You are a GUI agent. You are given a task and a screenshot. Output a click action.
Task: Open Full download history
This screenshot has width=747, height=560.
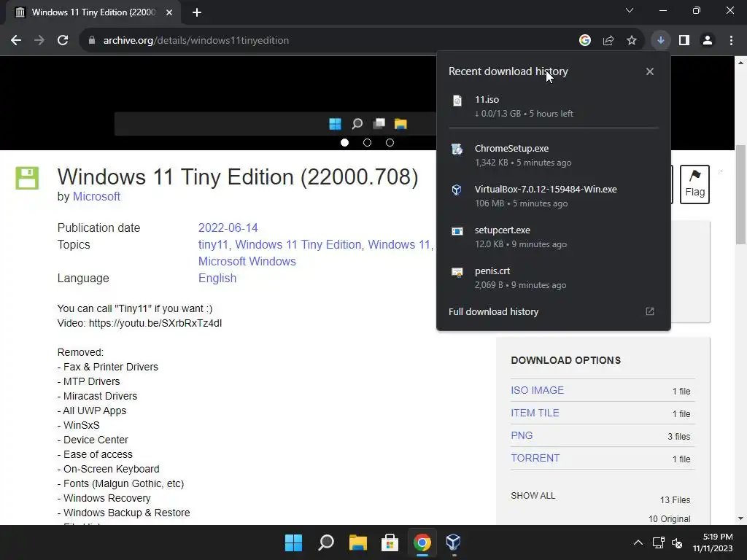pyautogui.click(x=494, y=312)
